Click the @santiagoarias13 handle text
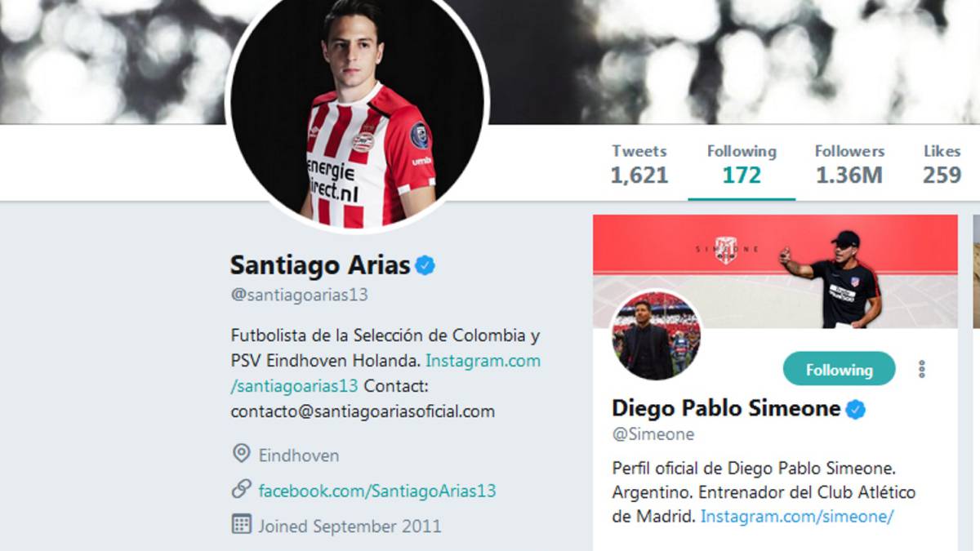The width and height of the screenshot is (980, 551). pos(299,295)
